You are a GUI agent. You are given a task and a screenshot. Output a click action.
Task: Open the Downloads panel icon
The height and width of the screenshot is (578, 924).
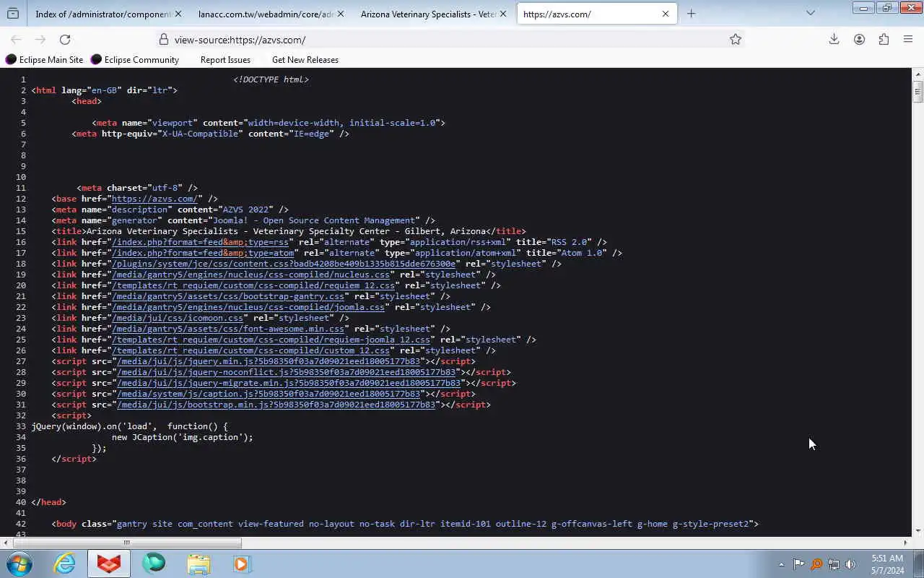click(x=834, y=40)
